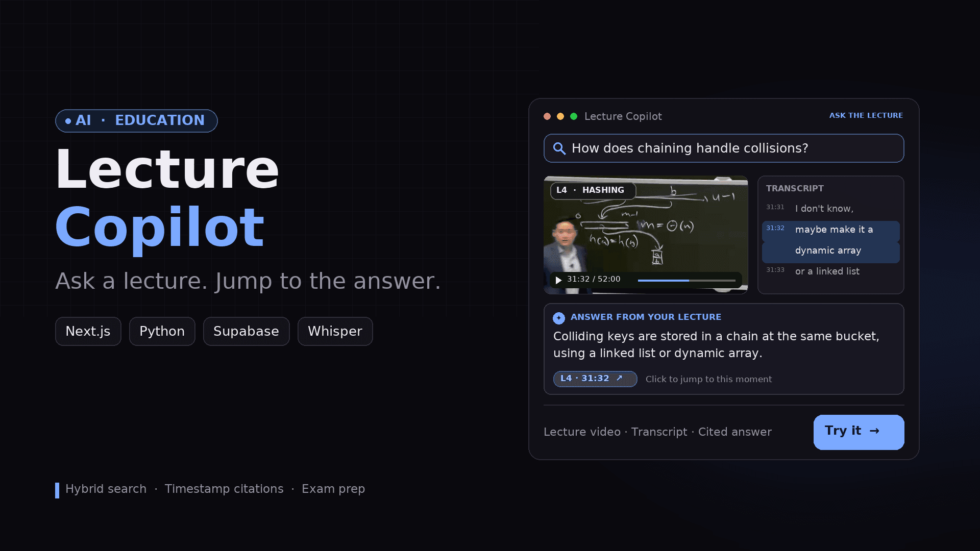
Task: Click Ask The Lecture link
Action: pos(866,115)
